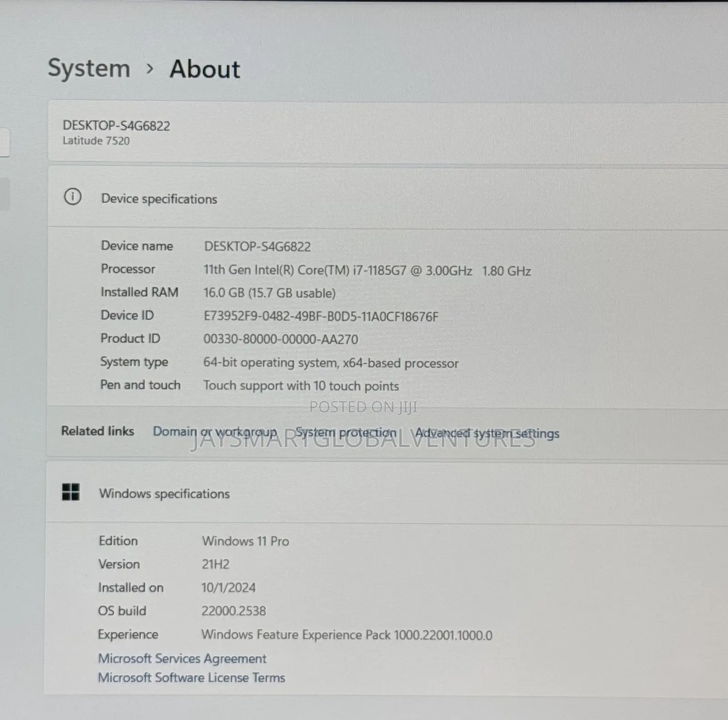Image resolution: width=728 pixels, height=720 pixels.
Task: Click the Installed on label
Action: 131,588
